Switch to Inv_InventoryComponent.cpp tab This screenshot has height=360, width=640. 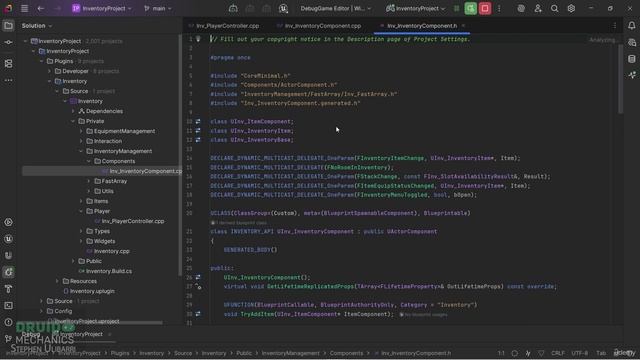(319, 26)
